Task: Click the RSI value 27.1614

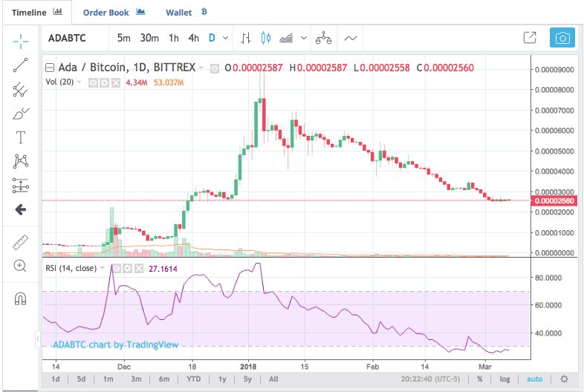Action: coord(163,269)
